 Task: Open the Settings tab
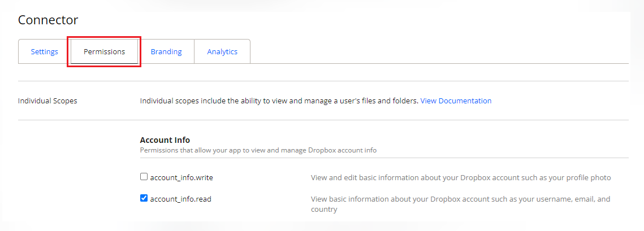(x=44, y=51)
